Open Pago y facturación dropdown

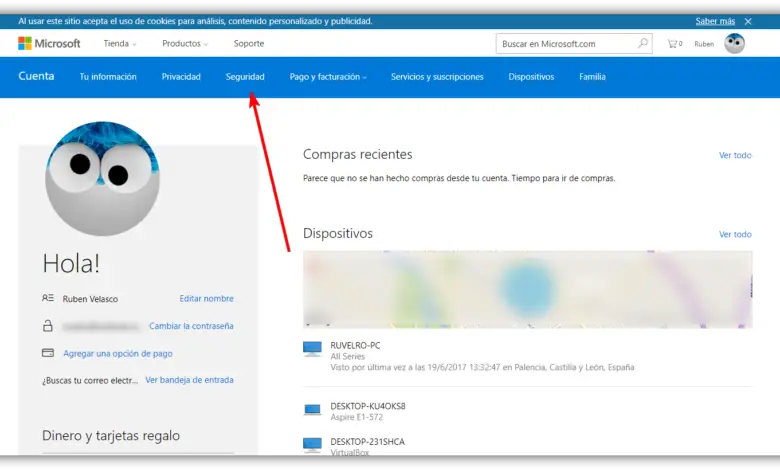328,77
